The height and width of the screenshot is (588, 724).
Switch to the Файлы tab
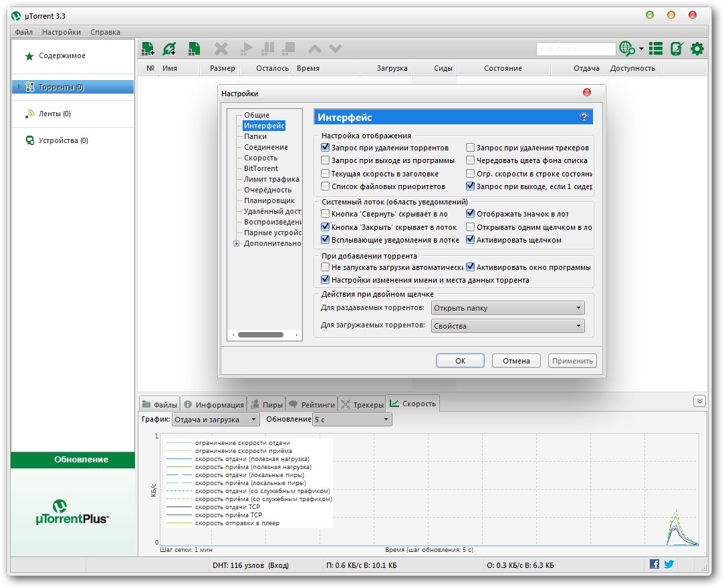click(160, 404)
